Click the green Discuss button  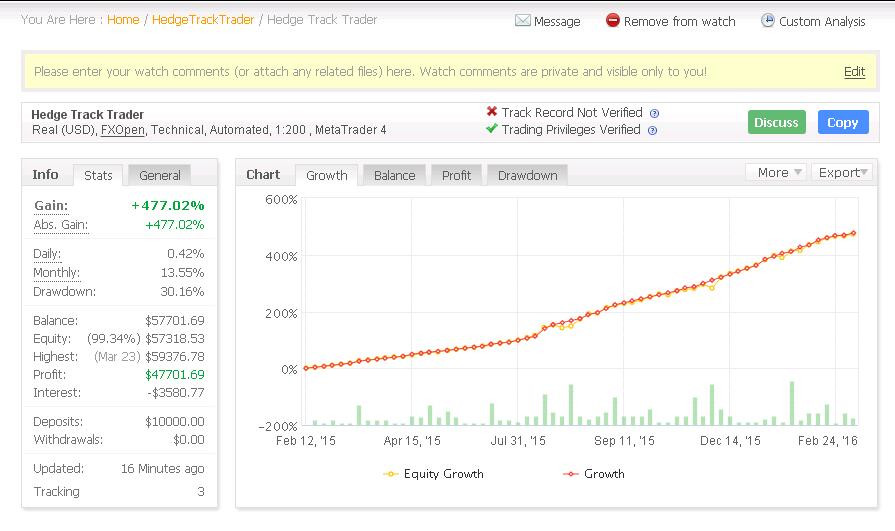coord(776,122)
